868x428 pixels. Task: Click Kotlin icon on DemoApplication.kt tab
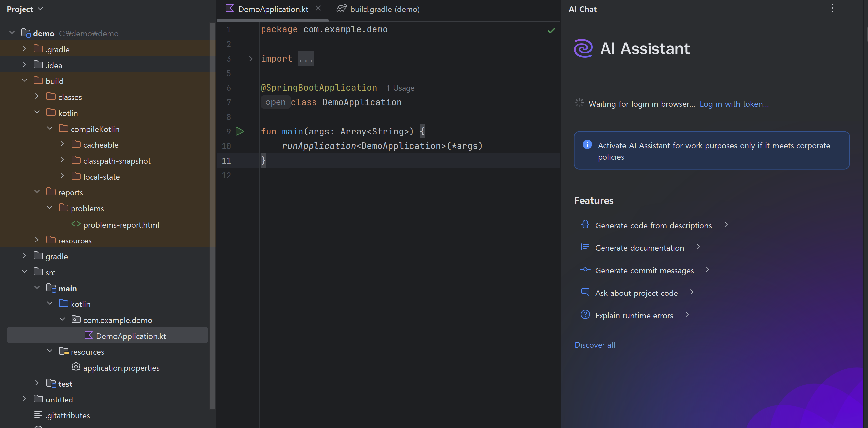coord(230,8)
